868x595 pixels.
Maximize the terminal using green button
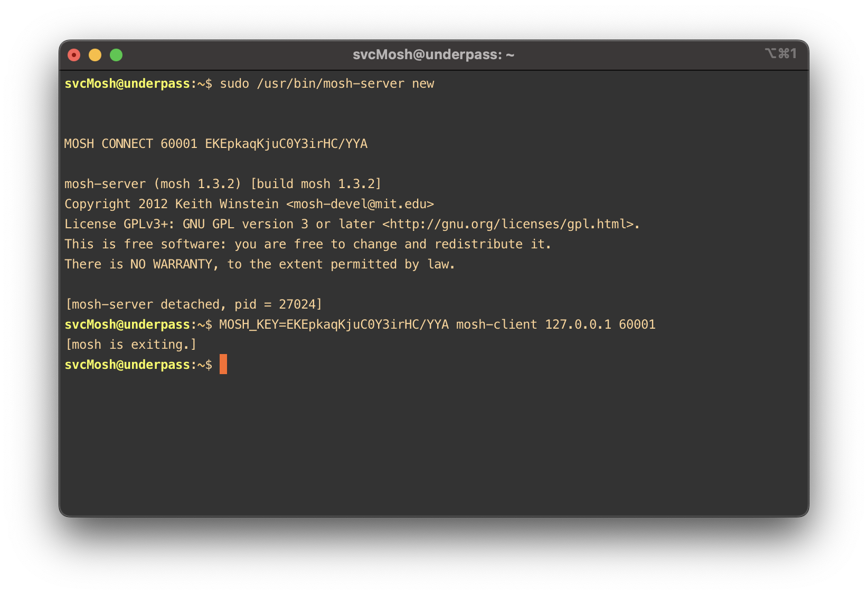point(116,55)
